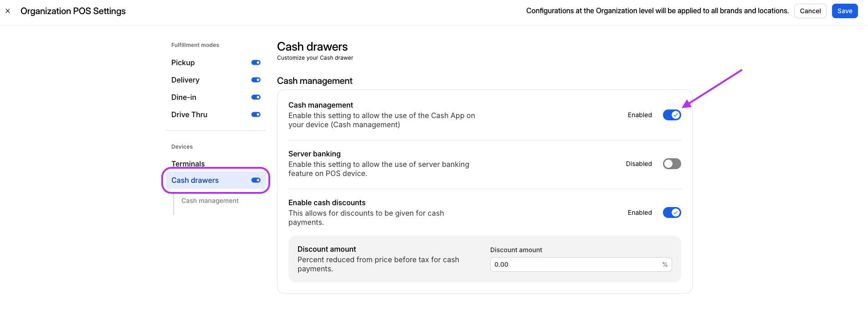Enable the Server banking toggle
The width and height of the screenshot is (868, 311).
click(672, 164)
